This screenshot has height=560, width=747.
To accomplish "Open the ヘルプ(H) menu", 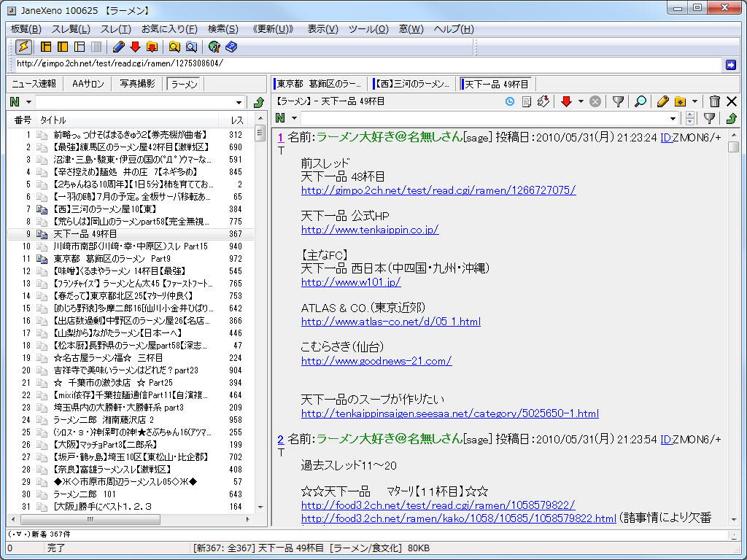I will pyautogui.click(x=454, y=29).
